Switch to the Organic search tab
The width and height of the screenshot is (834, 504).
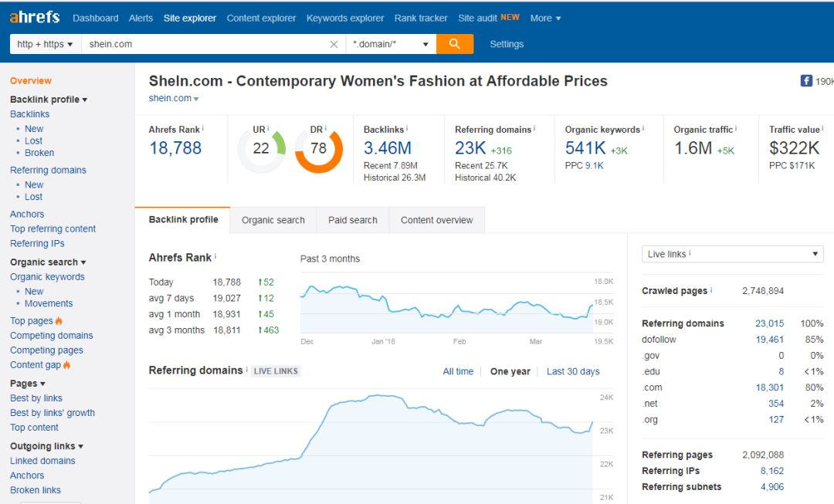(x=273, y=220)
